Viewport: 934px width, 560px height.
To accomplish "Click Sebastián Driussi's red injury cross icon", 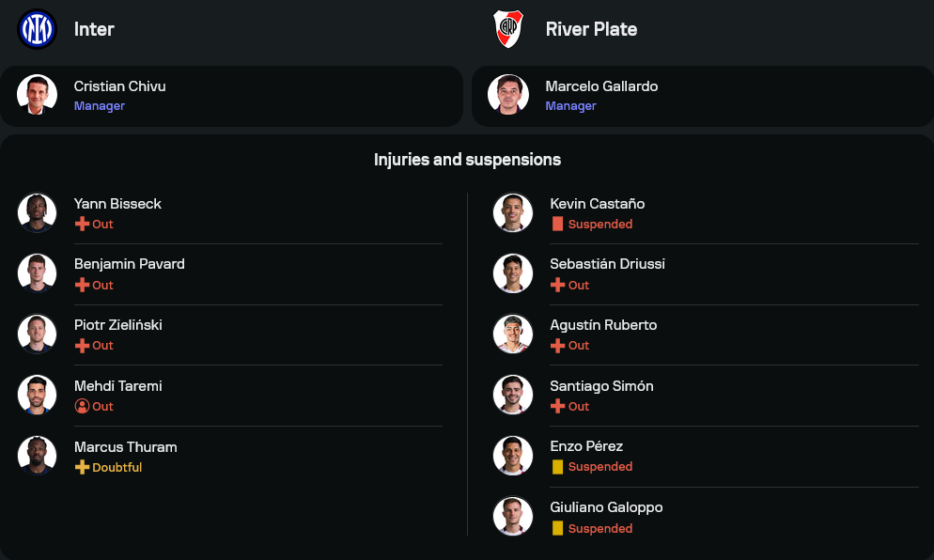I will click(557, 285).
